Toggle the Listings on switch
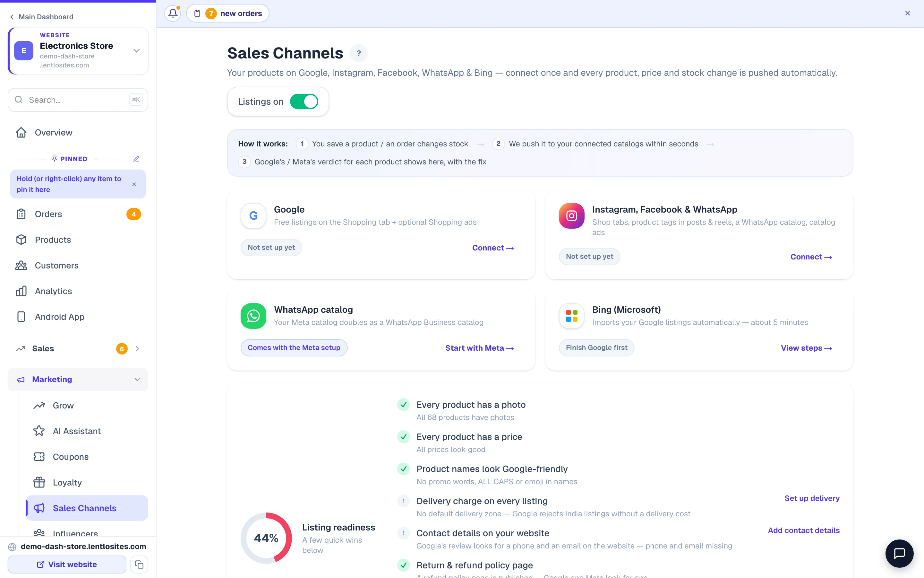Screen dimensions: 924x578 point(304,102)
